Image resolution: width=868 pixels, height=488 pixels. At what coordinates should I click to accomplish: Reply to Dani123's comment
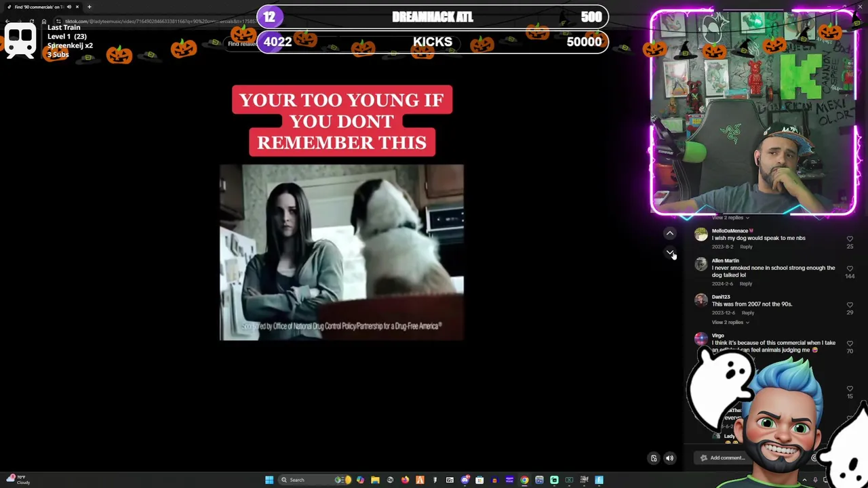(748, 312)
